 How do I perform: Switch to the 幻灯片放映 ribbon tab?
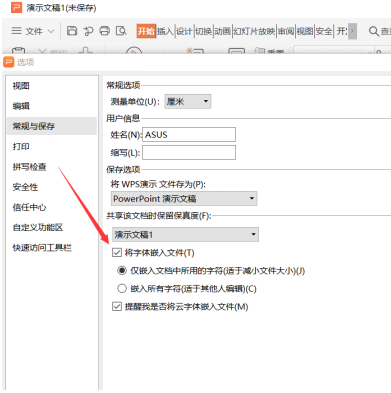point(254,31)
